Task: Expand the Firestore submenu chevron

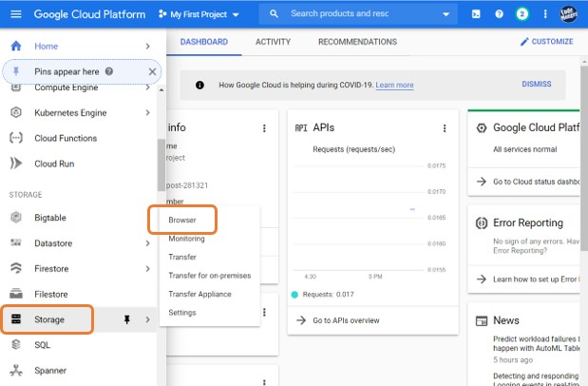Action: click(x=148, y=269)
